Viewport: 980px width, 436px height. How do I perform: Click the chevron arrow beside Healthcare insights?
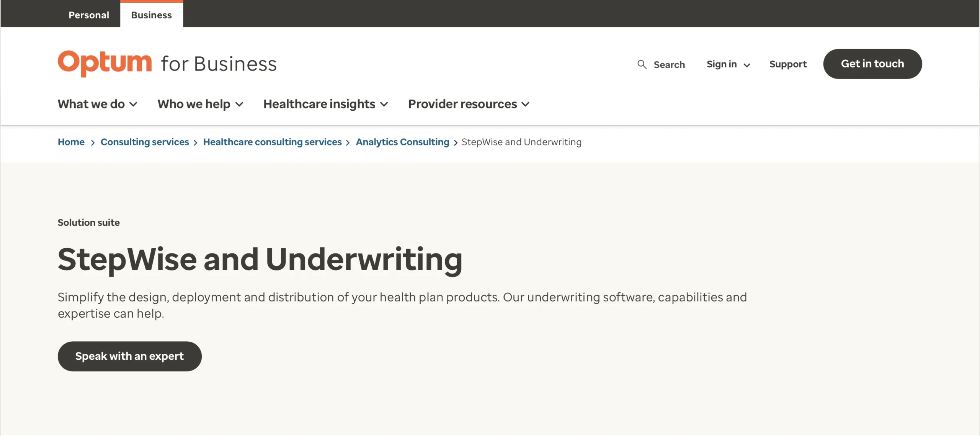(384, 104)
